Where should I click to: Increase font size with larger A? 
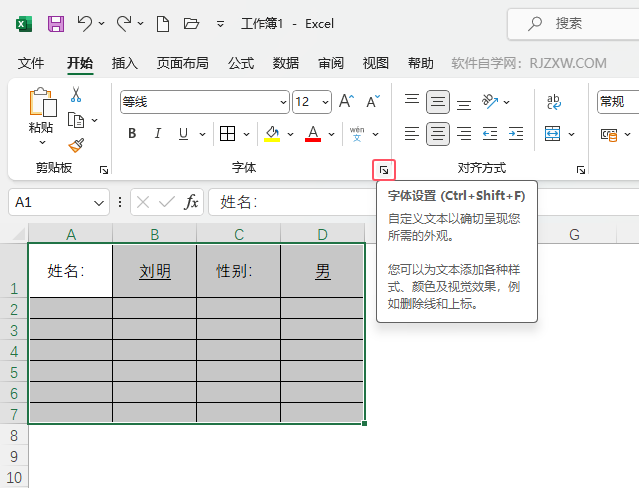[x=346, y=101]
